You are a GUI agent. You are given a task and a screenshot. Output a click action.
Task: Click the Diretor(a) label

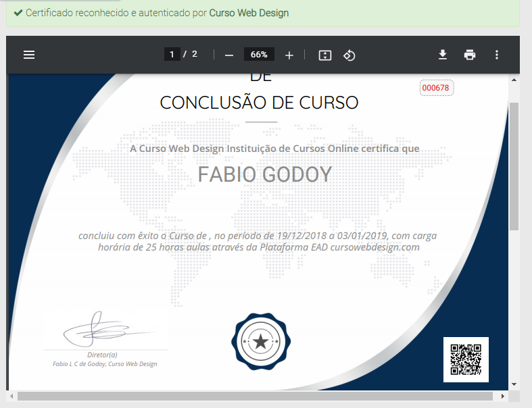pyautogui.click(x=102, y=355)
